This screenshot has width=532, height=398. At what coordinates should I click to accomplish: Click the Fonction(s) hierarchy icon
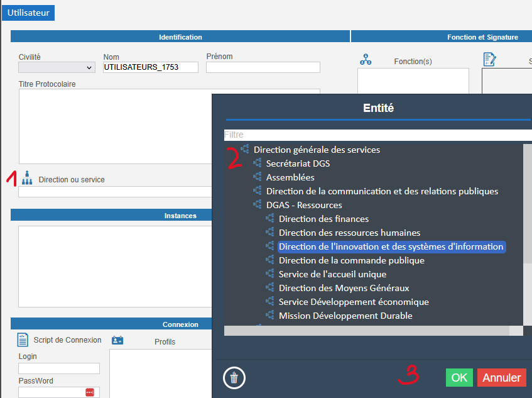click(x=366, y=60)
